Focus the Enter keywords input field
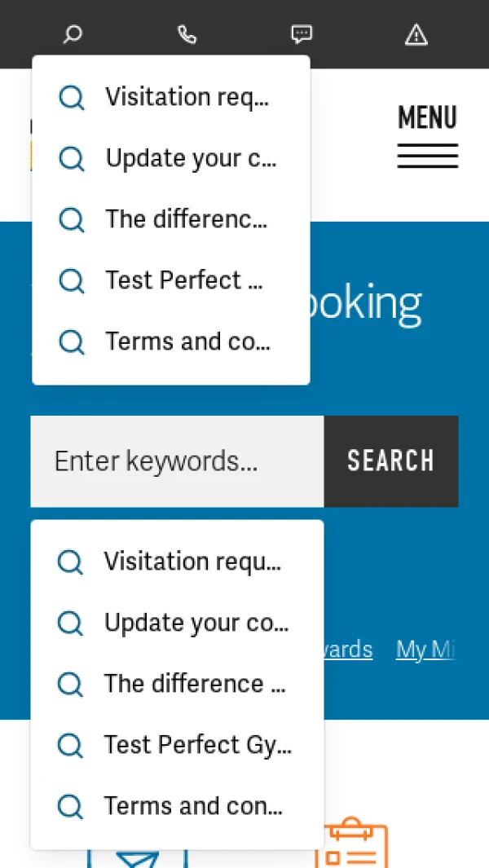This screenshot has width=489, height=868. pyautogui.click(x=177, y=461)
